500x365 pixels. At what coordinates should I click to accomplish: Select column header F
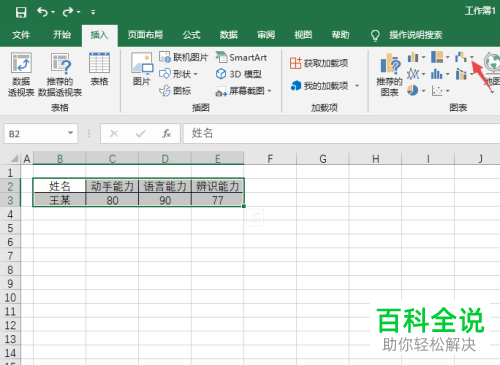pyautogui.click(x=270, y=158)
